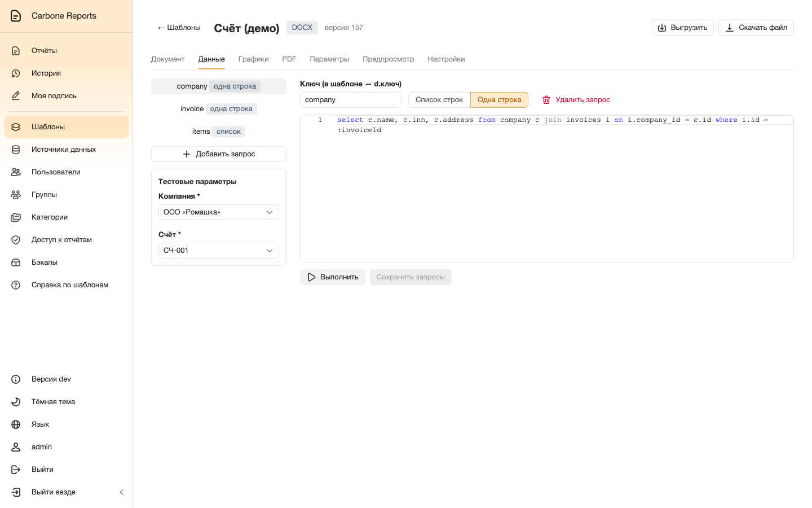Click the Группы icon in sidebar
This screenshot has width=812, height=508.
coord(16,195)
